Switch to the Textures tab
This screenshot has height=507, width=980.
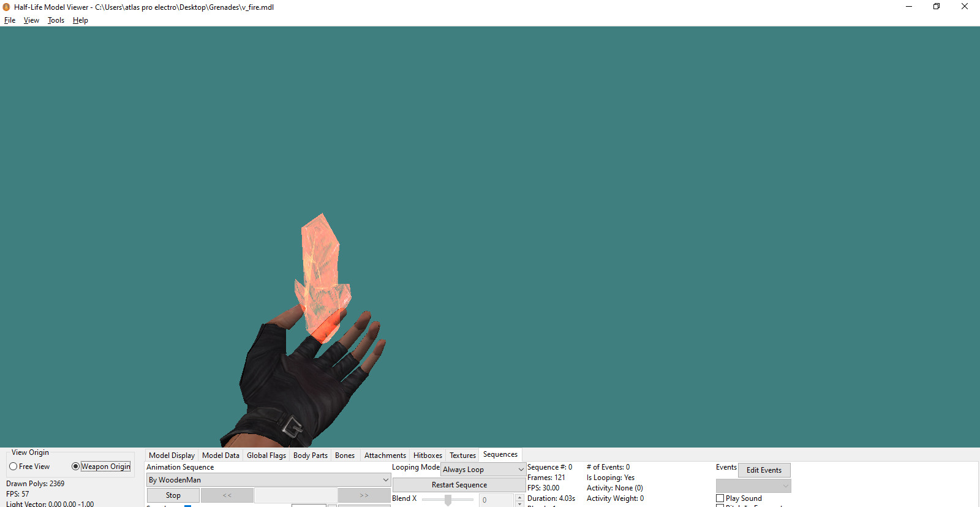[462, 456]
